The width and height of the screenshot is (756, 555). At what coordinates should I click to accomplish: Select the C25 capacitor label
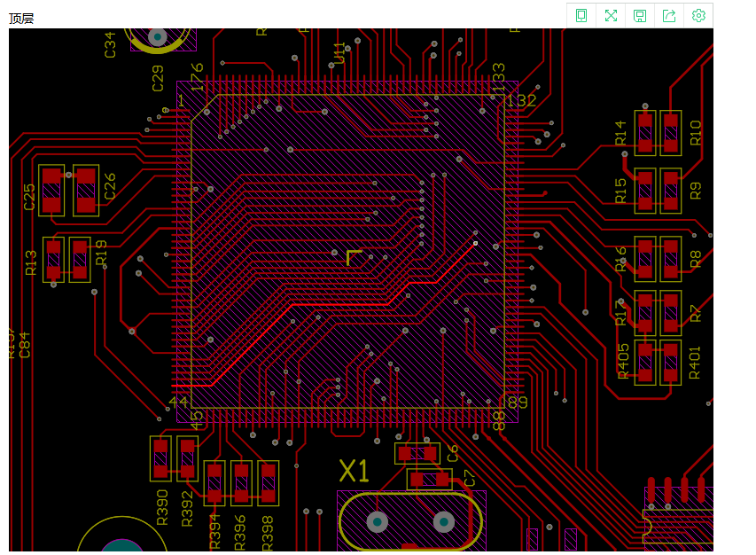[29, 197]
